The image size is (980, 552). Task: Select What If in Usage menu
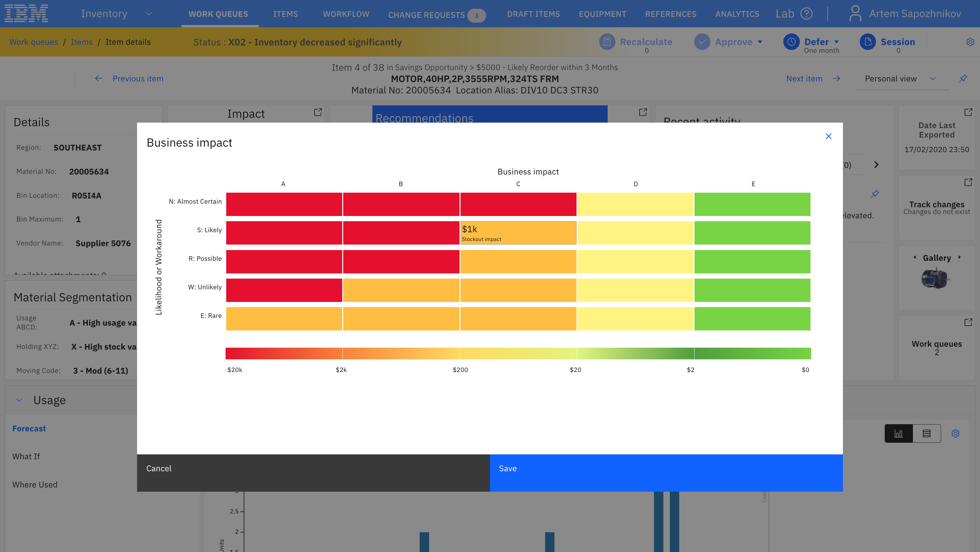pyautogui.click(x=26, y=456)
